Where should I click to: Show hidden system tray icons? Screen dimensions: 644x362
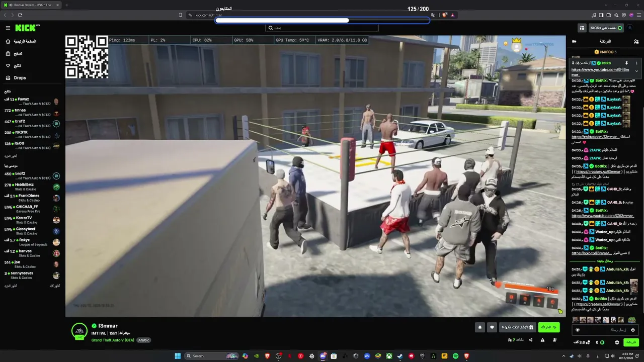tap(564, 356)
